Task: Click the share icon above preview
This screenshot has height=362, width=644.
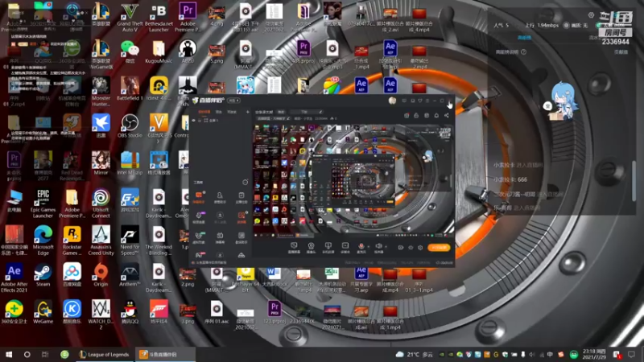Action: pyautogui.click(x=447, y=115)
